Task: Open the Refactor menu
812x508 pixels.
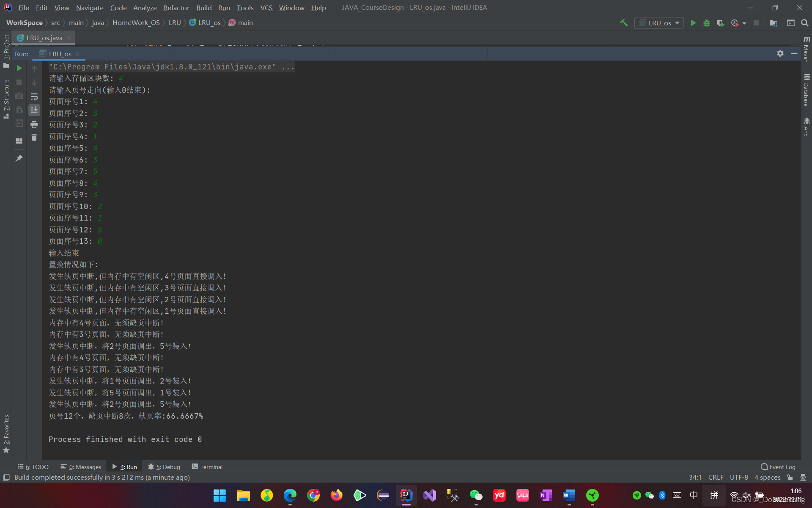Action: (x=176, y=8)
